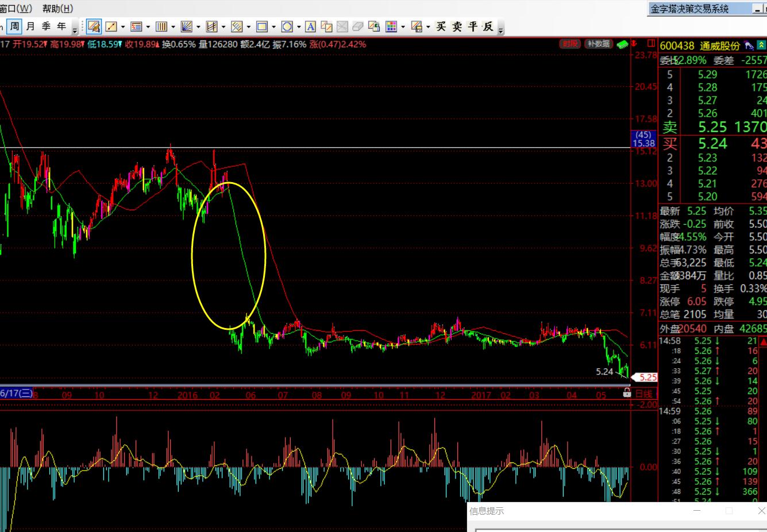This screenshot has width=767, height=532.
Task: Switch chart period to weekly (周)
Action: coord(15,26)
